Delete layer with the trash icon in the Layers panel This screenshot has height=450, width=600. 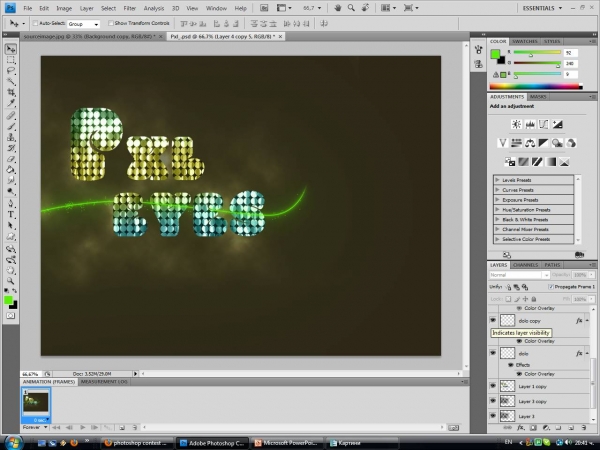pos(584,428)
